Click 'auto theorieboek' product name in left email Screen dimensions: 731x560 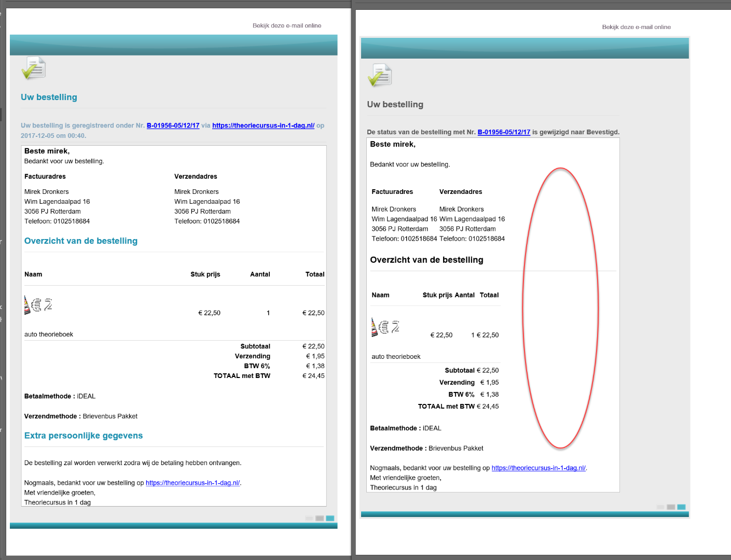pyautogui.click(x=49, y=334)
